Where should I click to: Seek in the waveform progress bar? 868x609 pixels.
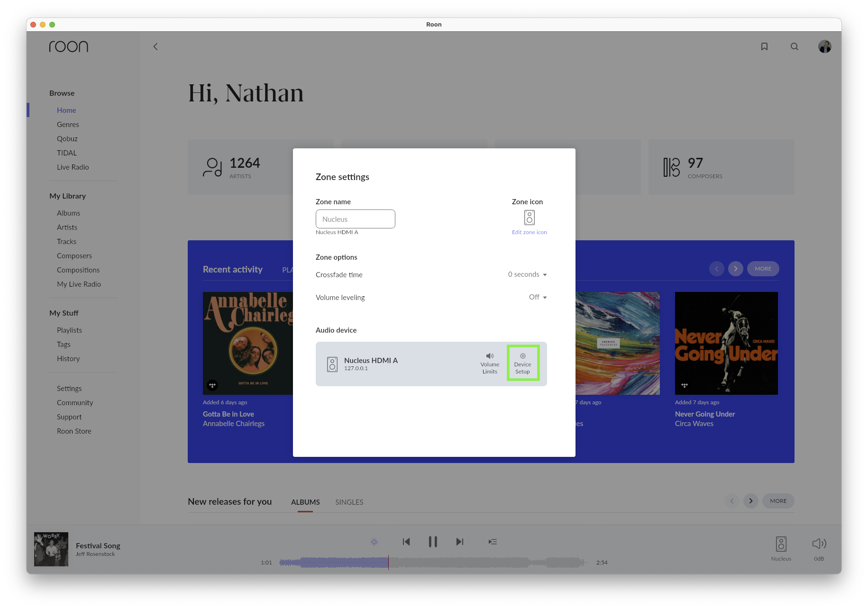coord(433,563)
